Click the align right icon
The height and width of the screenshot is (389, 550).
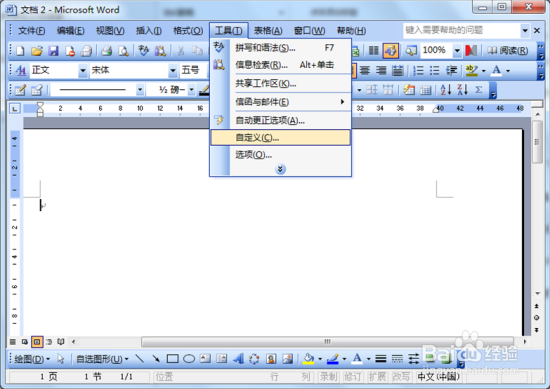coord(381,71)
